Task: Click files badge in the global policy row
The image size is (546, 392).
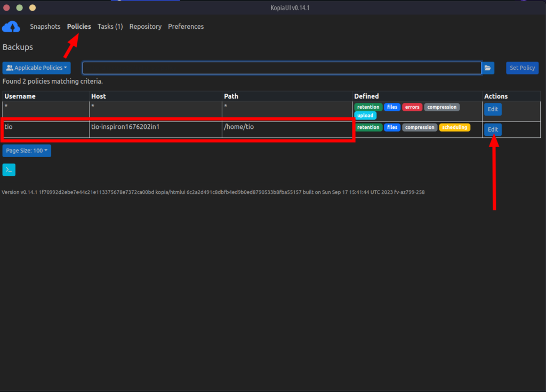Action: click(x=392, y=107)
